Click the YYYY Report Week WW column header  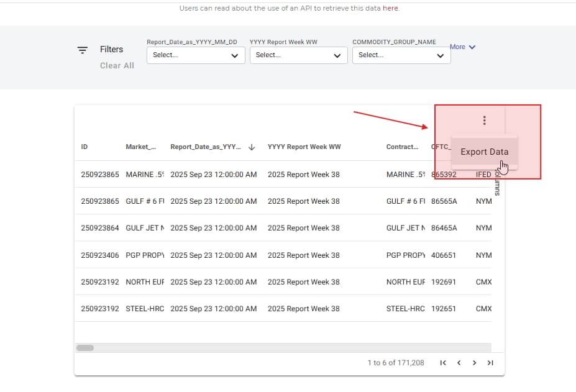coord(304,147)
